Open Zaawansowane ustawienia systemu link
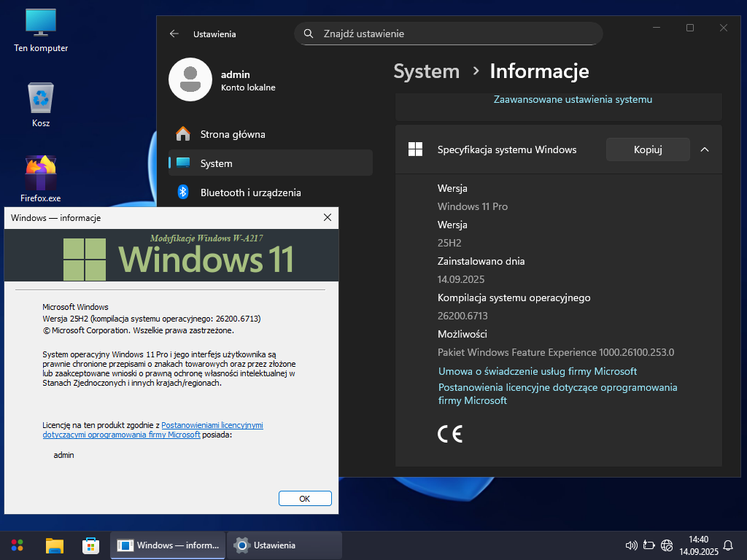Viewport: 747px width, 560px height. 573,99
